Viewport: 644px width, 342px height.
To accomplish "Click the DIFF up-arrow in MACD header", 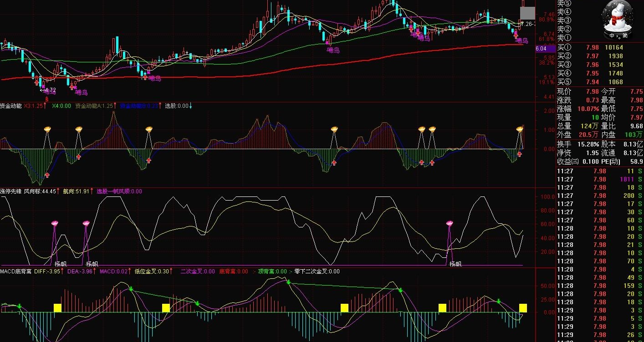I will (x=63, y=272).
